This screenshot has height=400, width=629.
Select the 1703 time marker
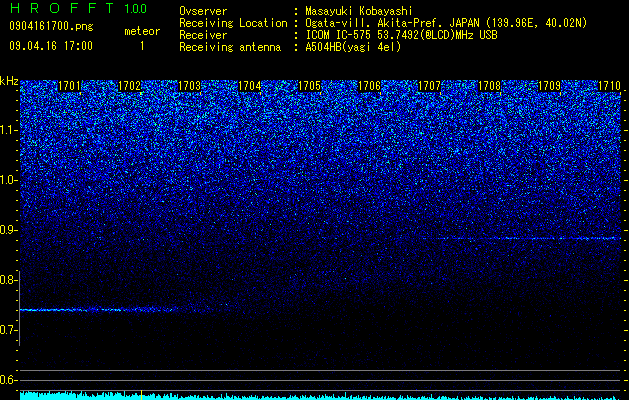pos(189,86)
